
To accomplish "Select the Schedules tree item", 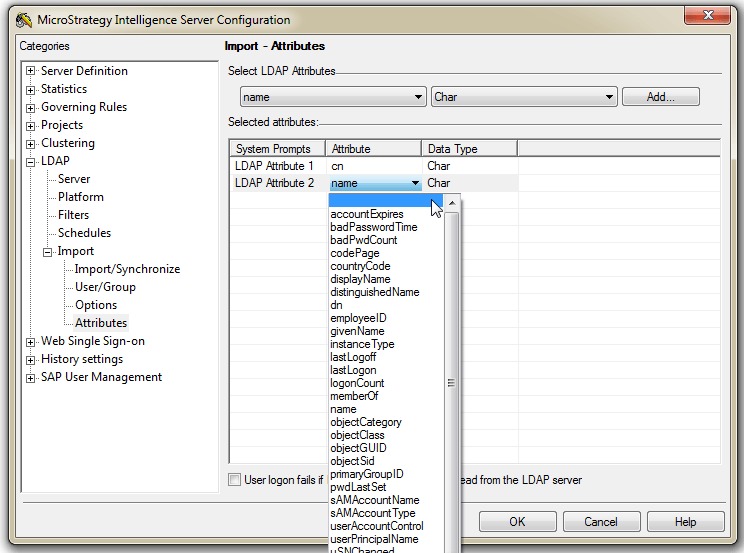I will pyautogui.click(x=84, y=233).
